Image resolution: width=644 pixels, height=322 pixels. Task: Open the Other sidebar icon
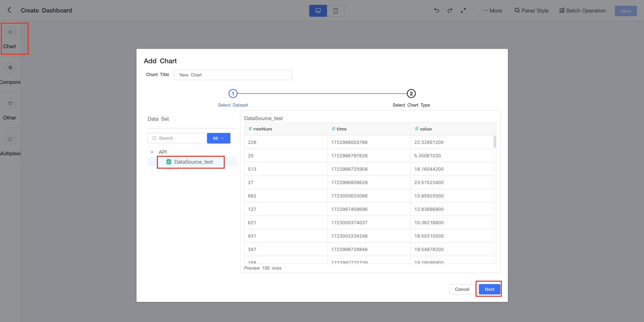pyautogui.click(x=10, y=104)
